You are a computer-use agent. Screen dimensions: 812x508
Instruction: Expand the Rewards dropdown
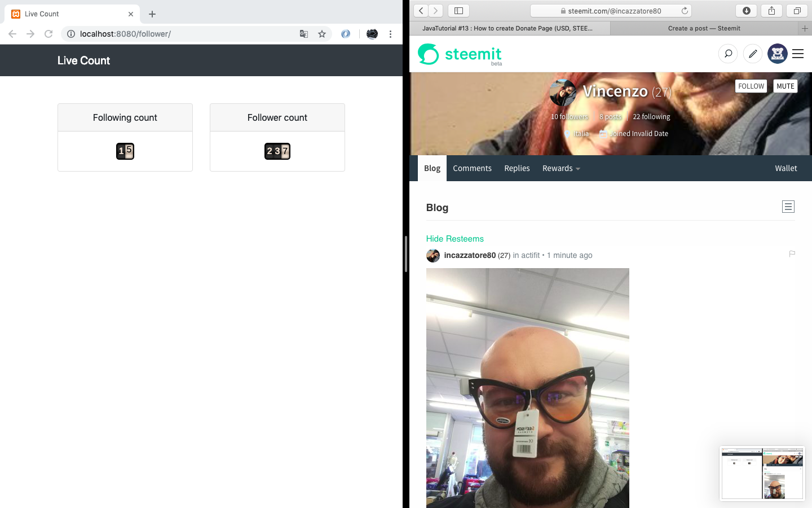[x=561, y=168]
